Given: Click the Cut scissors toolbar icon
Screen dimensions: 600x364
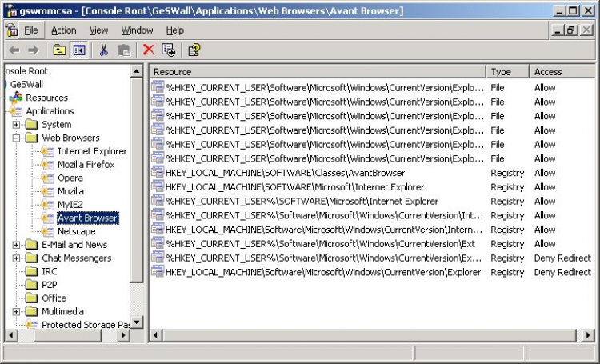Looking at the screenshot, I should (104, 50).
